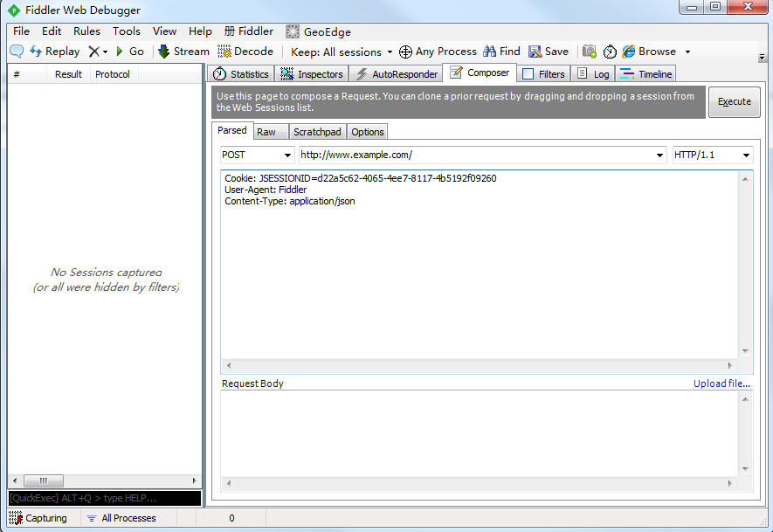Click the Go resume button

pyautogui.click(x=130, y=52)
